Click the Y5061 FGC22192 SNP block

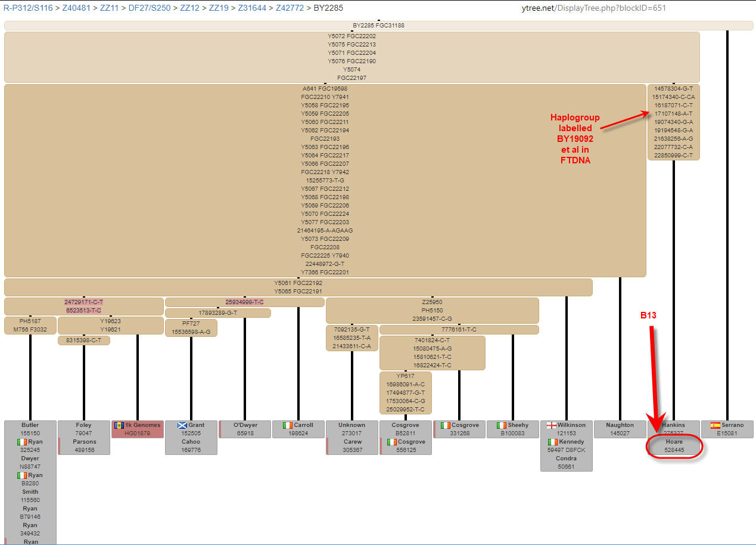(298, 287)
